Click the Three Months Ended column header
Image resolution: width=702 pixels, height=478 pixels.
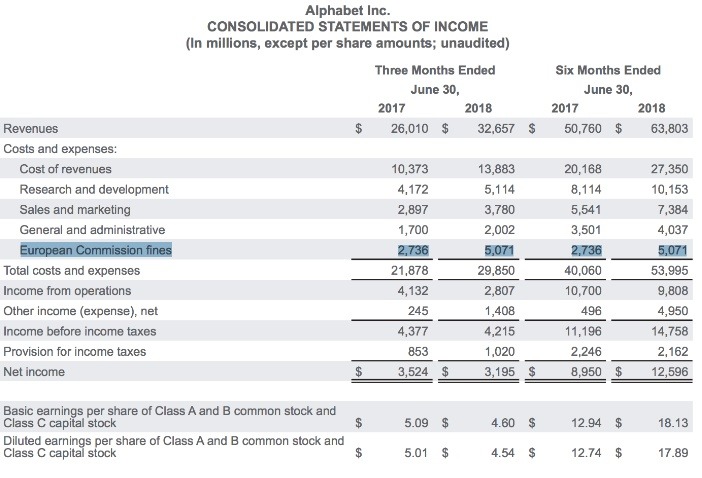tap(434, 70)
